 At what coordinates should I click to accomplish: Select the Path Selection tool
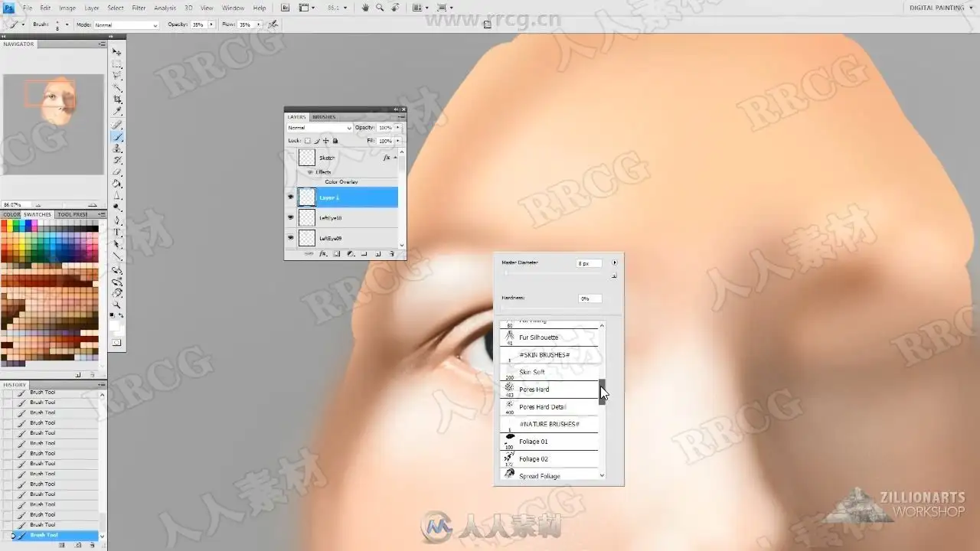tap(117, 245)
